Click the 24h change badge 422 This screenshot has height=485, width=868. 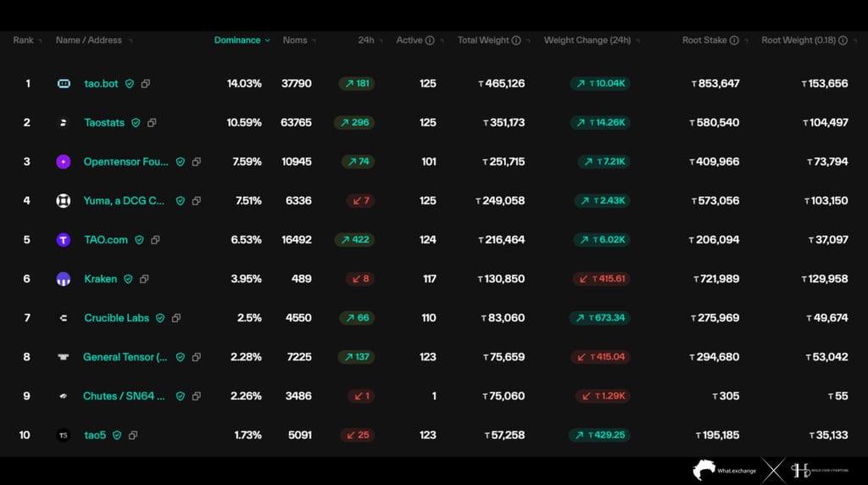pos(354,240)
